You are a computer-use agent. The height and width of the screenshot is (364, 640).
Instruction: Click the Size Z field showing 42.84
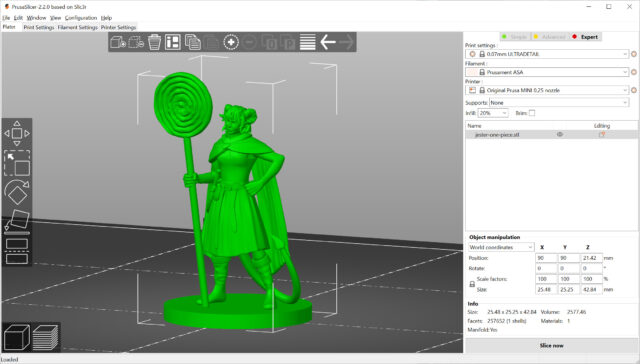[x=591, y=289]
